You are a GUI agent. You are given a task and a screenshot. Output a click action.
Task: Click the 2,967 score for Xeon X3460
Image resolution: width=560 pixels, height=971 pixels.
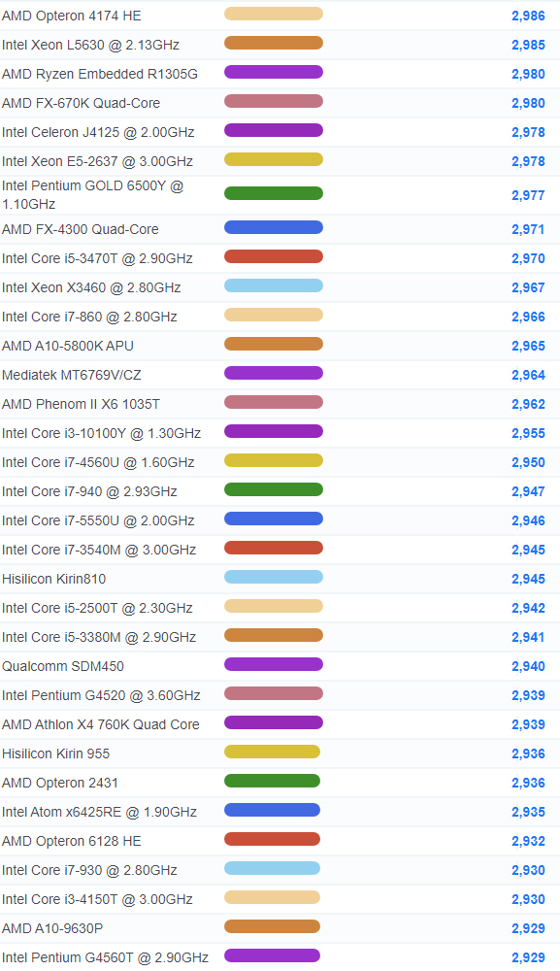pos(528,287)
